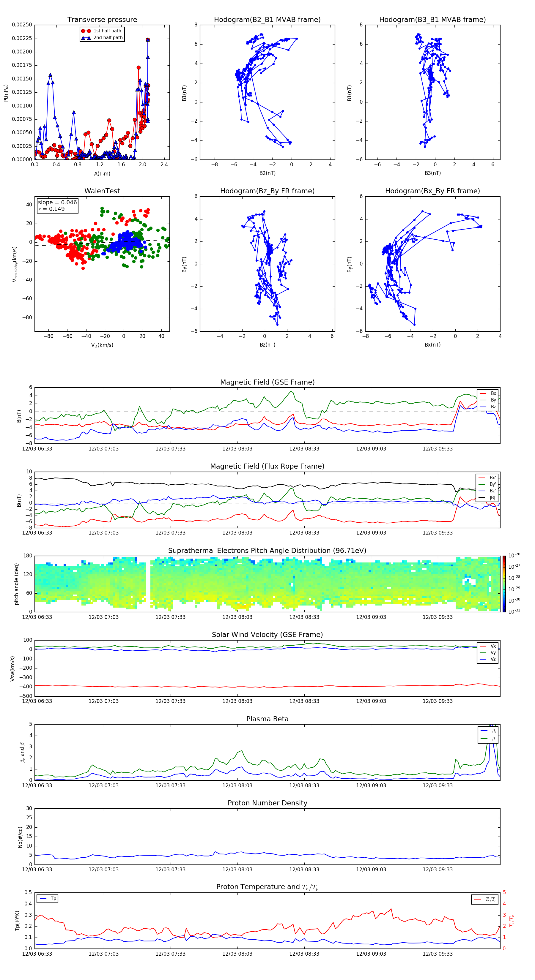535x980 pixels.
Task: Click the 'Np(#/cc)' axis label
Action: point(20,837)
